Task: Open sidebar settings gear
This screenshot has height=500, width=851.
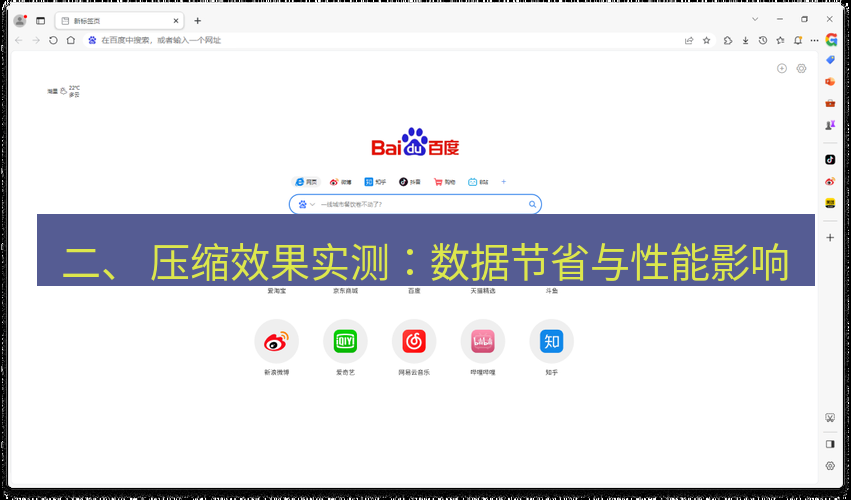Action: coord(830,466)
